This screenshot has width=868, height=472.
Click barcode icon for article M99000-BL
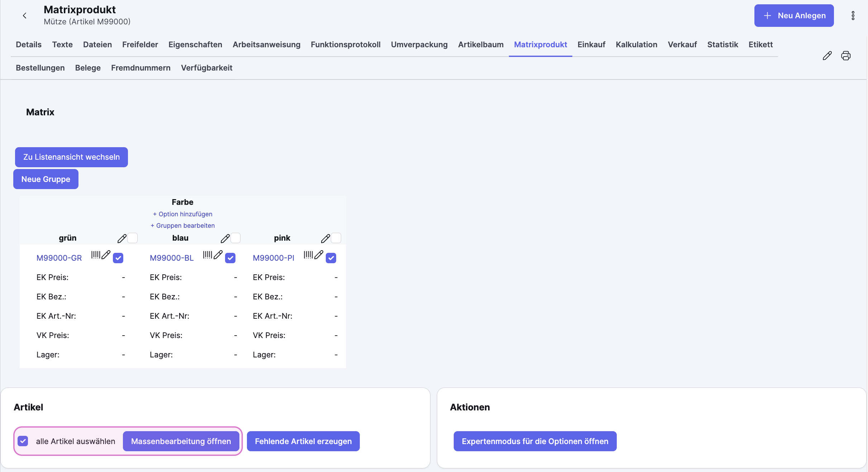click(x=207, y=255)
